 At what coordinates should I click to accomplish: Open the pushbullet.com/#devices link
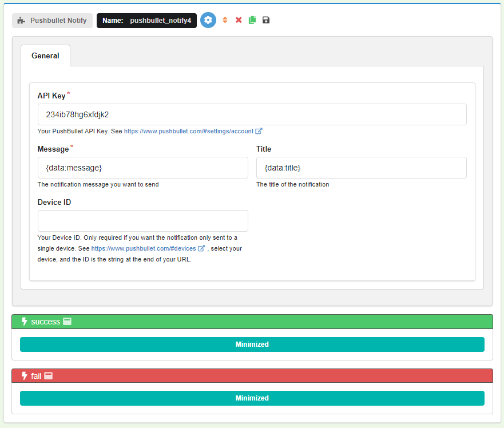[144, 248]
